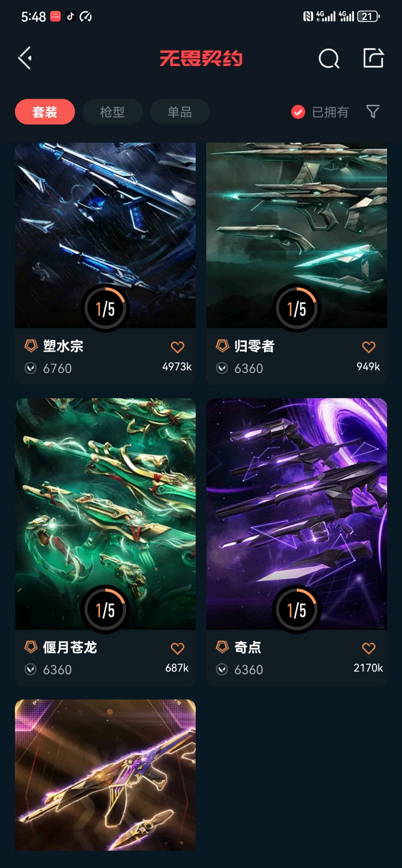Tap the 塑水宗 bundle title
The width and height of the screenshot is (402, 868).
[x=63, y=346]
